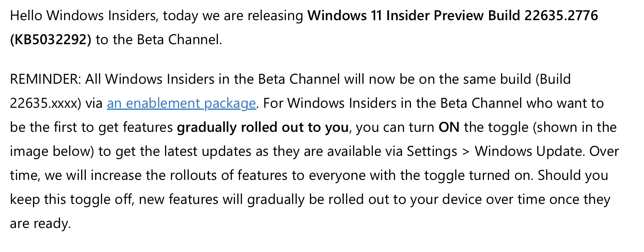This screenshot has height=252, width=644.
Task: Click the phrase 'keep this toggle off'
Action: 71,200
